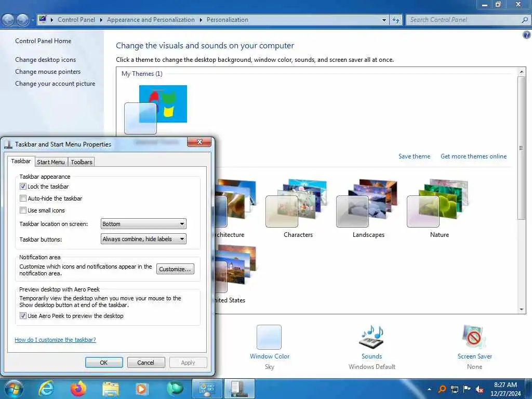The image size is (532, 399).
Task: Open Change your account picture link
Action: coord(55,84)
